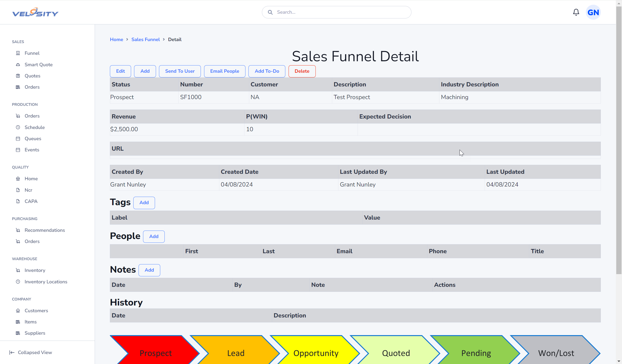Click the Sales Orders sidebar icon

coord(18,87)
